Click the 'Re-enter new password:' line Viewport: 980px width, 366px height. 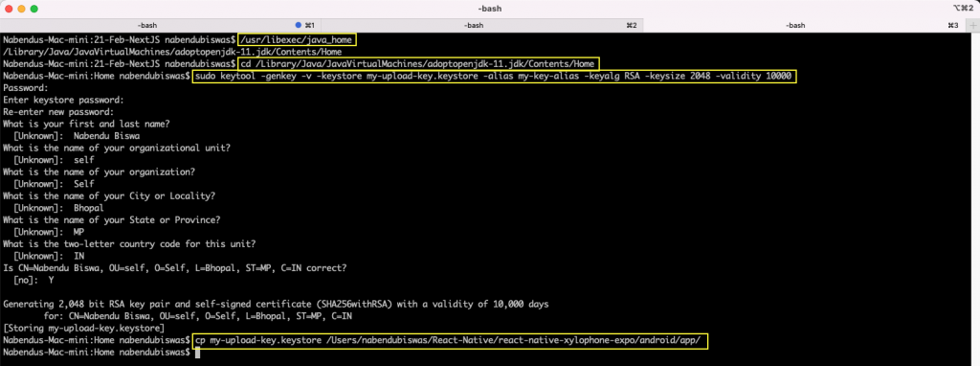pyautogui.click(x=58, y=112)
